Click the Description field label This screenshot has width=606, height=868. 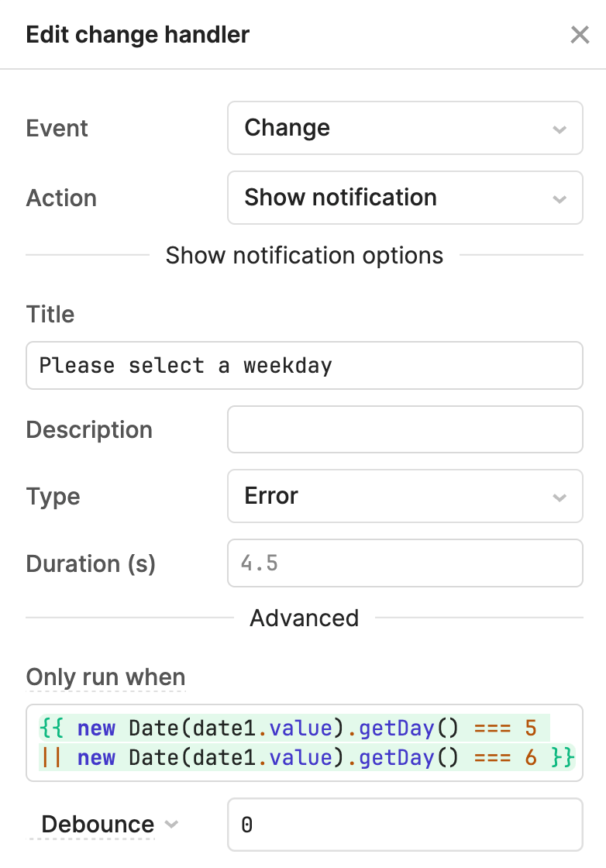click(x=89, y=429)
